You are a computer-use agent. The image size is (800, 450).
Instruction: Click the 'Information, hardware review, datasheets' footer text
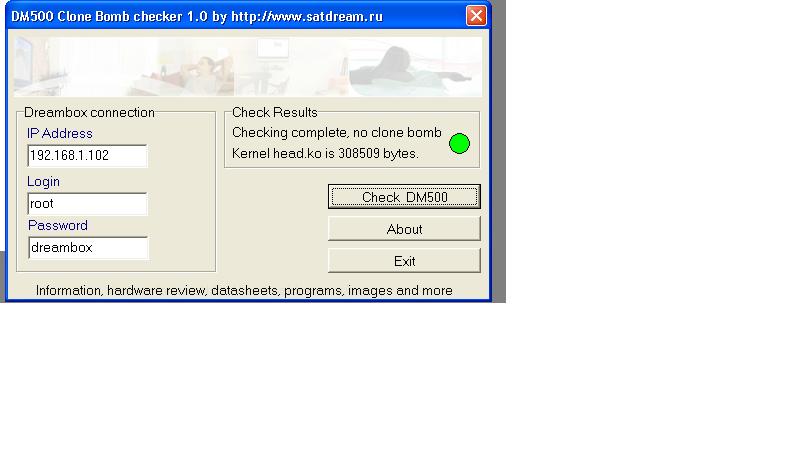point(244,290)
